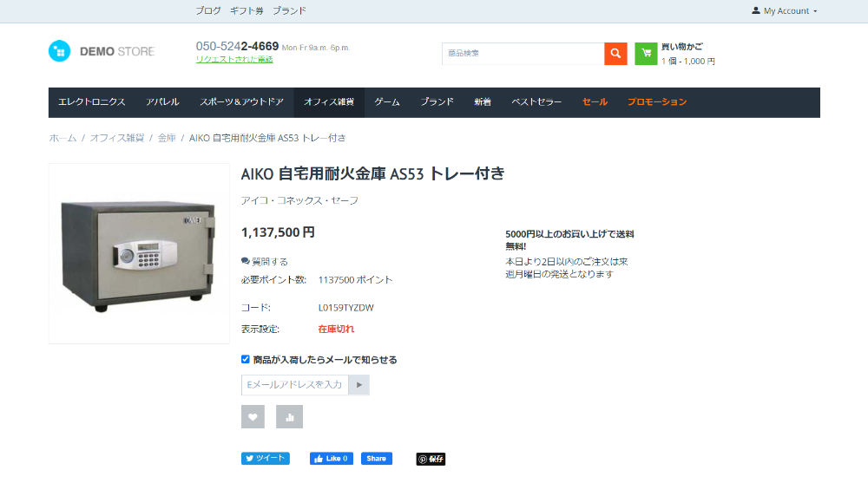This screenshot has height=483, width=868.
Task: Open the 買い物かご cart dropdown
Action: (x=688, y=54)
